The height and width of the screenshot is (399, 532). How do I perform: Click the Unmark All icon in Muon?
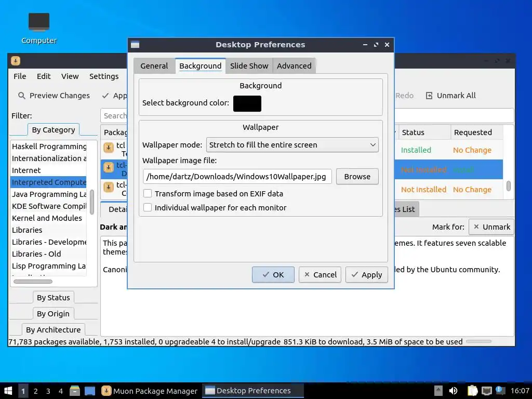pyautogui.click(x=429, y=96)
